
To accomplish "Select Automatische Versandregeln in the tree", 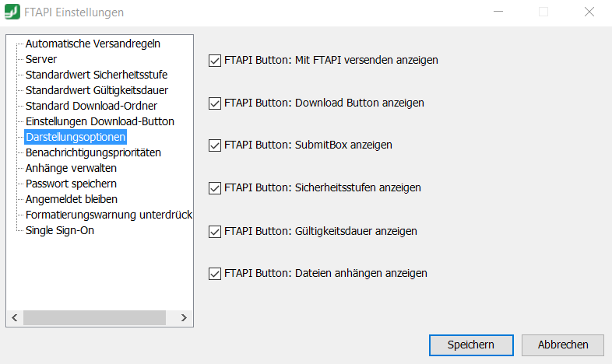I will [93, 44].
